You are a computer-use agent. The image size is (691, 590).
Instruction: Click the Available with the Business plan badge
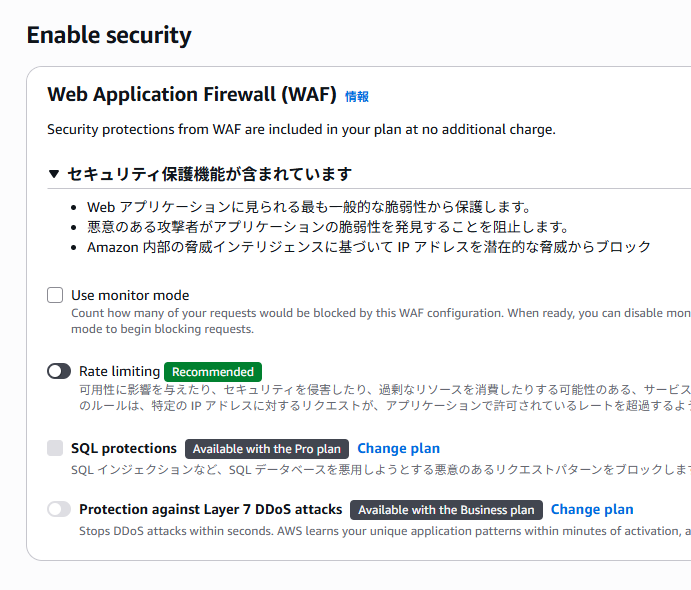446,510
